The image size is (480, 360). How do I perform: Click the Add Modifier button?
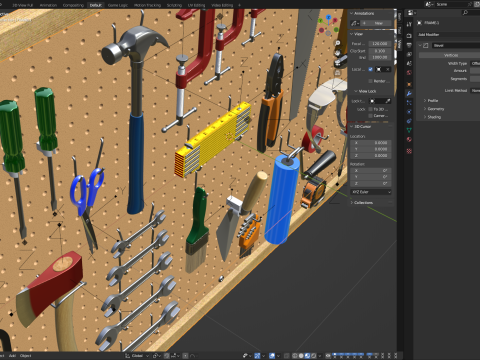pos(449,34)
